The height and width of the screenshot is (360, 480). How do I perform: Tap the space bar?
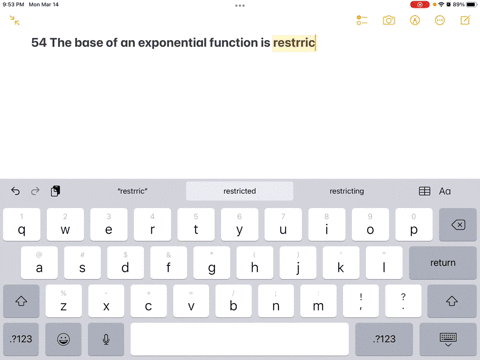(x=240, y=339)
